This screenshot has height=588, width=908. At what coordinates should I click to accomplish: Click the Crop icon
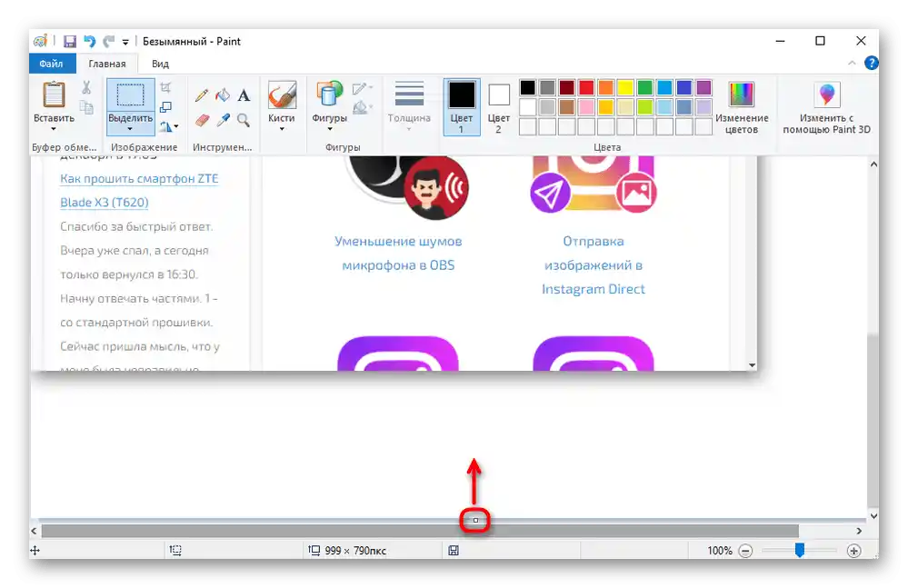[x=165, y=87]
